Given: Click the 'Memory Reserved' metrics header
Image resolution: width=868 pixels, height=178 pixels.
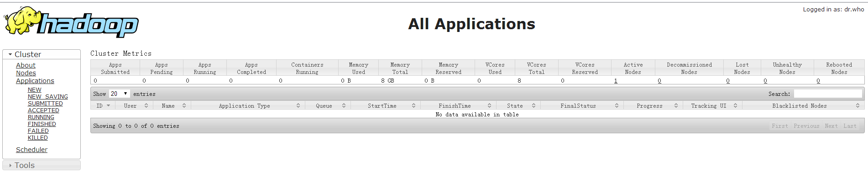Looking at the screenshot, I should tap(449, 68).
